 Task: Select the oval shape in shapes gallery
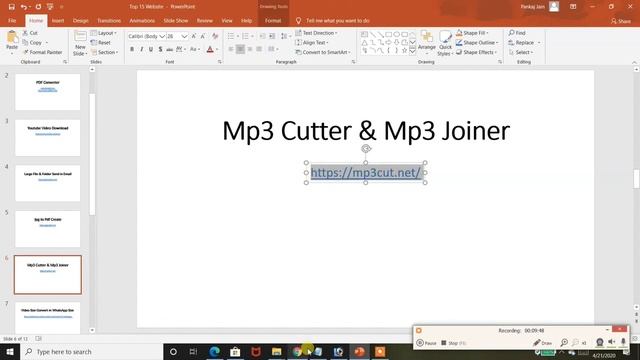(x=396, y=34)
